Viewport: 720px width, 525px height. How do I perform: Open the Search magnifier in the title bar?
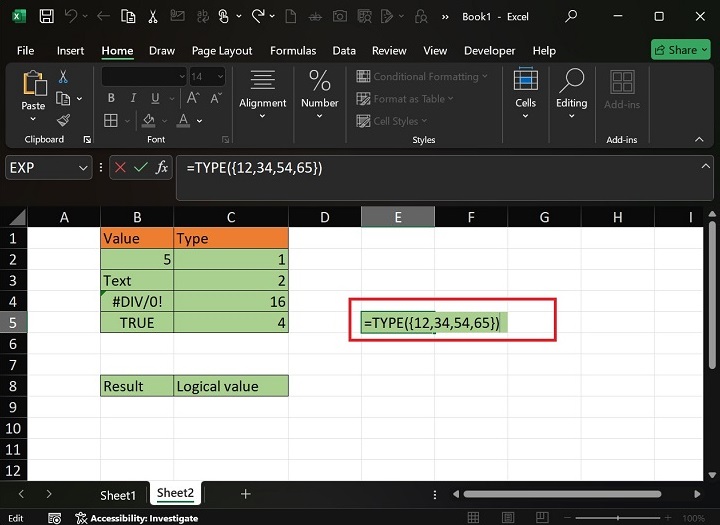pos(571,17)
